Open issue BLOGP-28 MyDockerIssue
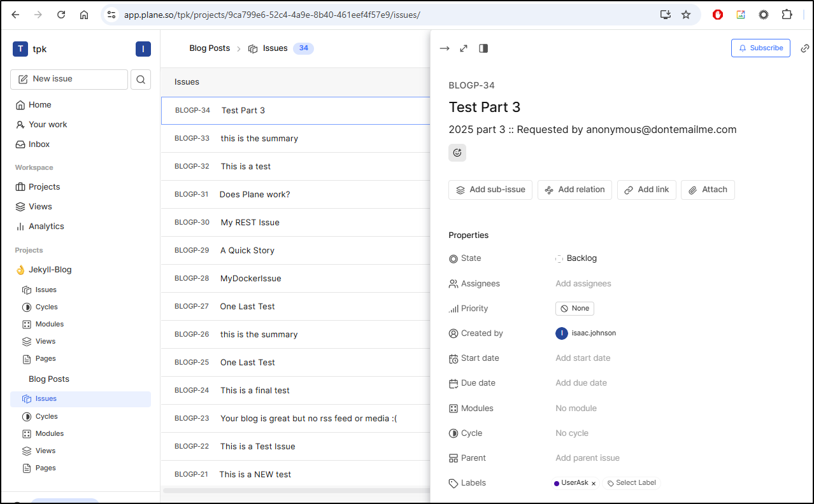814x504 pixels. coord(296,279)
